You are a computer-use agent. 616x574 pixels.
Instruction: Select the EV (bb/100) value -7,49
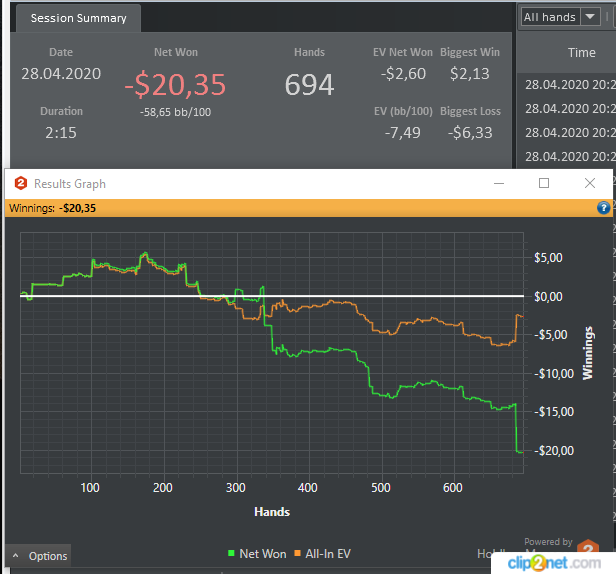pyautogui.click(x=403, y=133)
